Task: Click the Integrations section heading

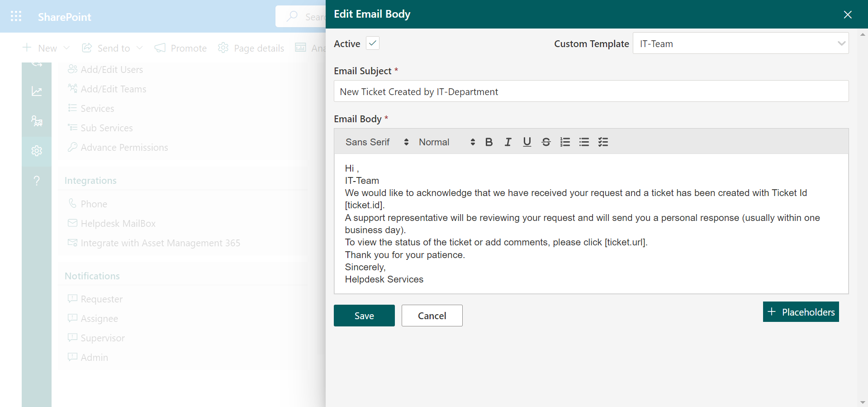Action: pos(90,180)
